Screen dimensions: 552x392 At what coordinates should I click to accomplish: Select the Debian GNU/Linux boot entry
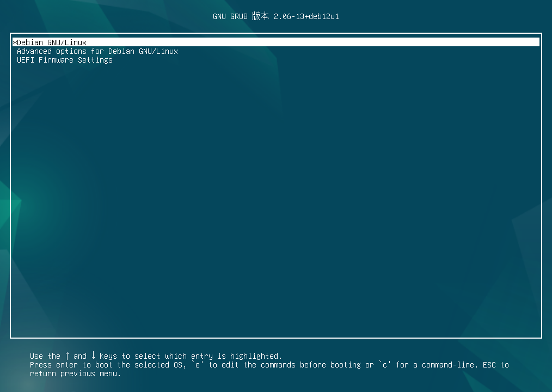(x=275, y=42)
